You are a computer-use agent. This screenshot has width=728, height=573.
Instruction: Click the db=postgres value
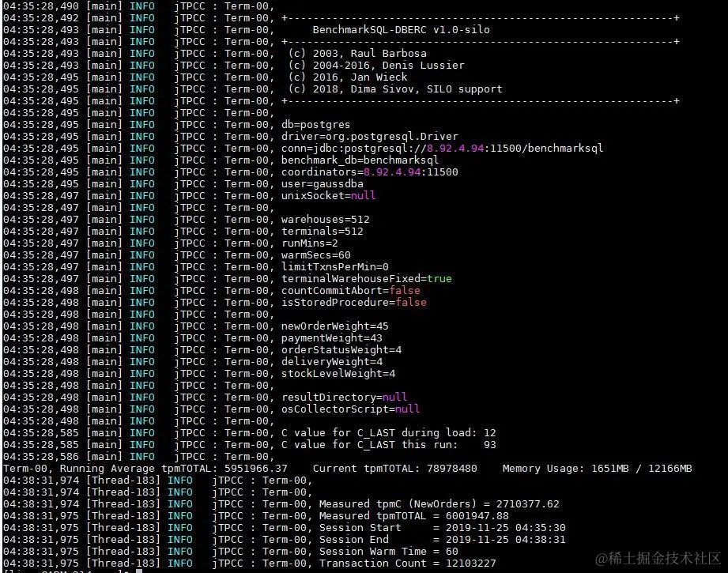tap(315, 124)
